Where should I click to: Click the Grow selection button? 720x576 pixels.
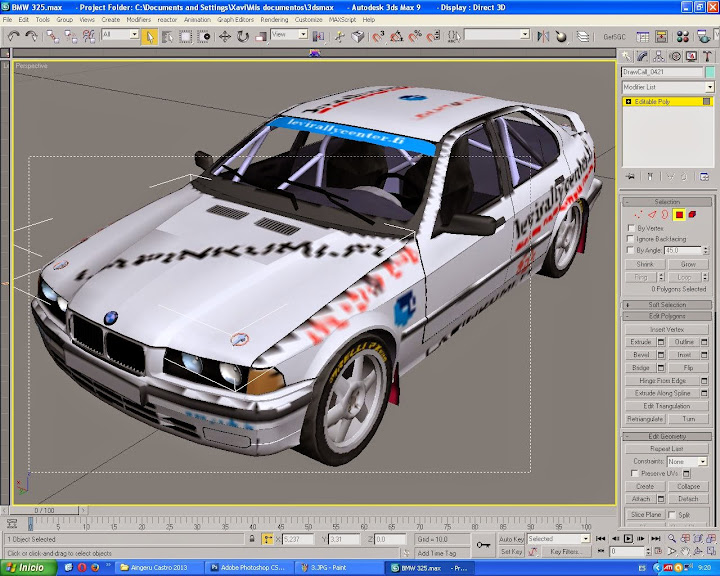(x=688, y=264)
